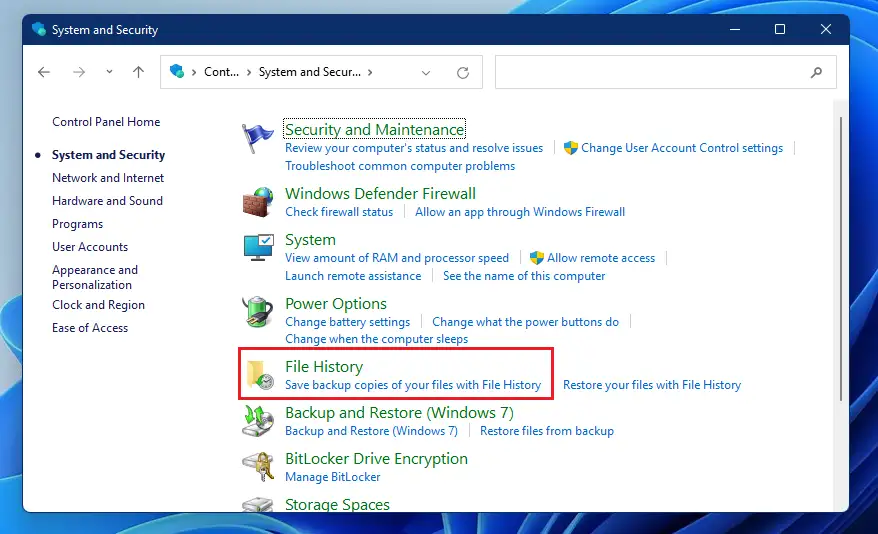Click the File History folder icon

pos(260,374)
